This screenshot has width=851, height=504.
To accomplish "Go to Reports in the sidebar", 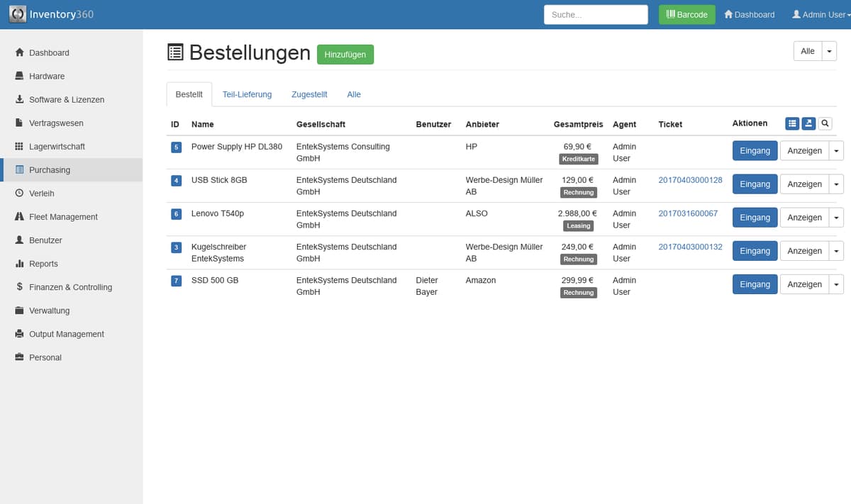I will click(x=43, y=264).
